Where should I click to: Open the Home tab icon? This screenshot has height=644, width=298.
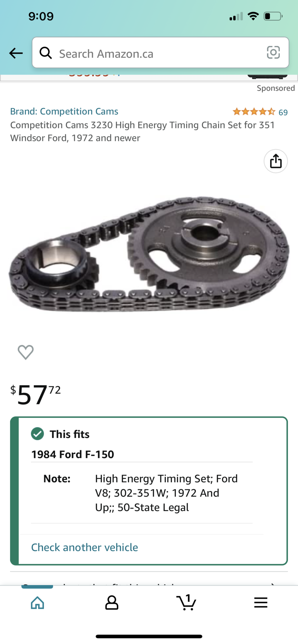click(x=37, y=602)
